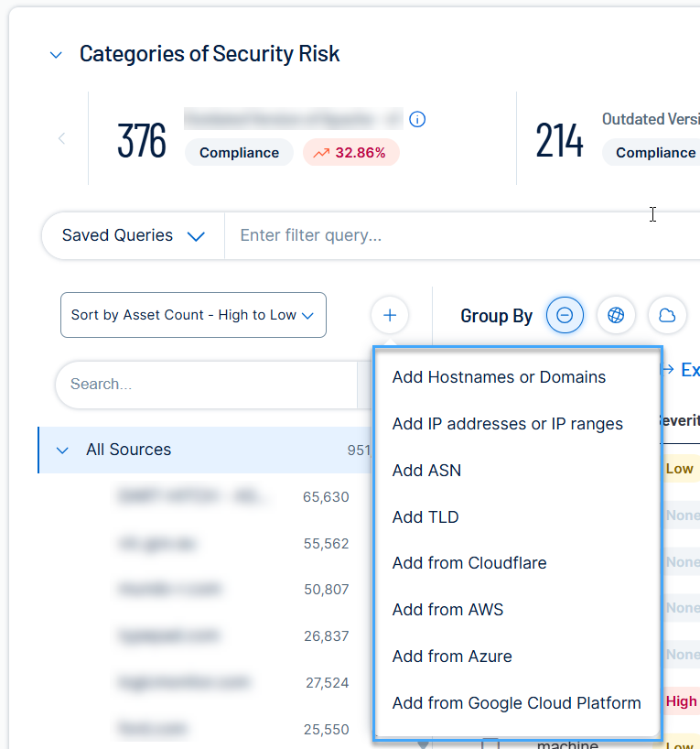Collapse the Categories of Security Risk section
The image size is (700, 749).
click(x=57, y=55)
